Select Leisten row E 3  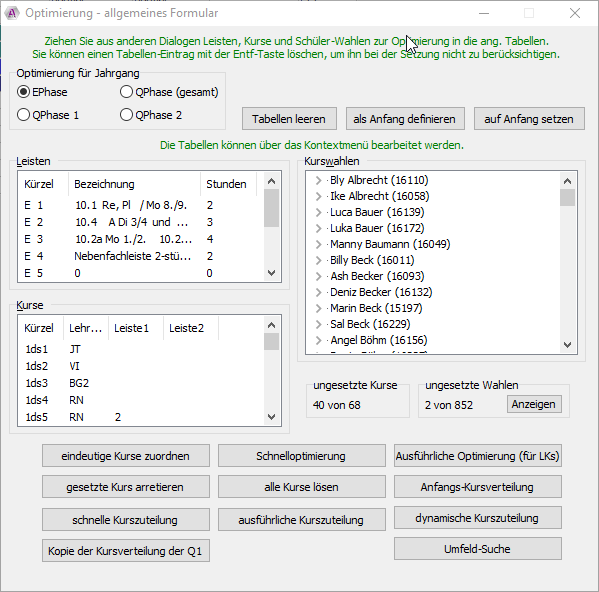140,239
